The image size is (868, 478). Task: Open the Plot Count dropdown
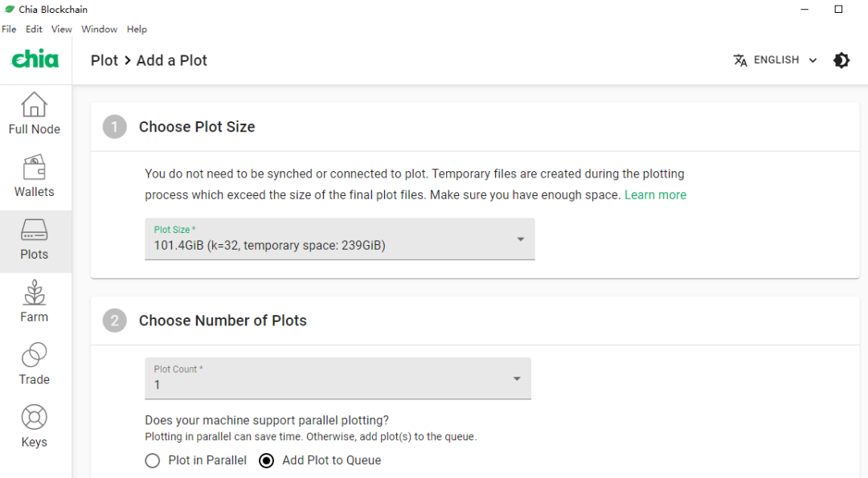pos(338,378)
